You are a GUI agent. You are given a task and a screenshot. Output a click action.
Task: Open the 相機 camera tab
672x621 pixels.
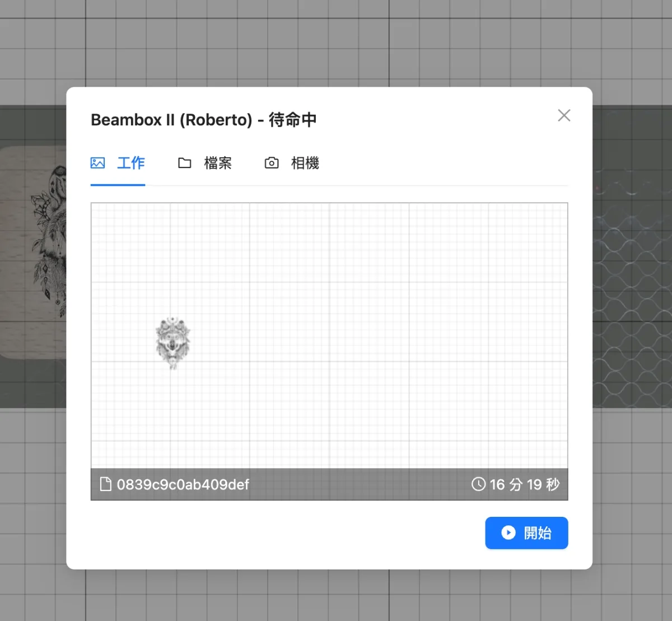[292, 163]
